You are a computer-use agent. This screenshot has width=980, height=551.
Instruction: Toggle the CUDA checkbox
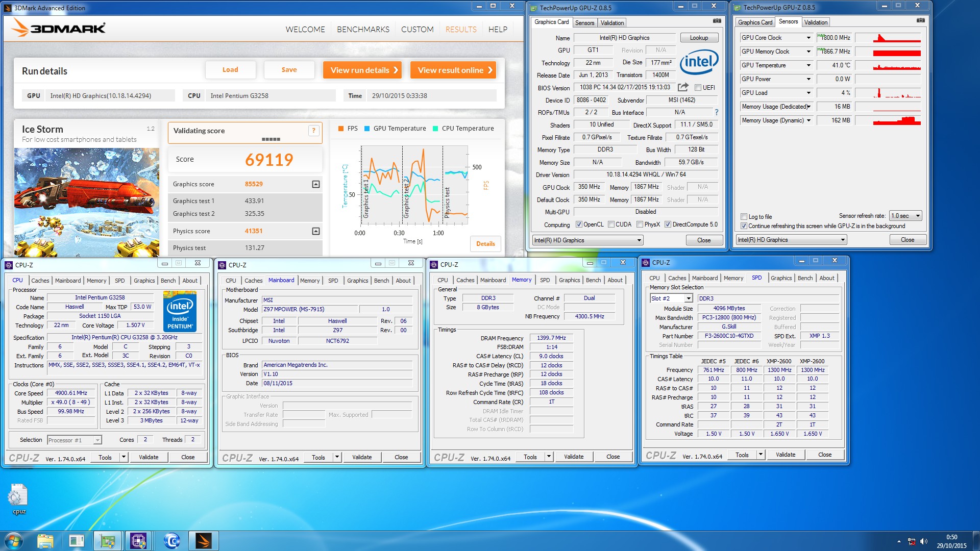click(611, 224)
